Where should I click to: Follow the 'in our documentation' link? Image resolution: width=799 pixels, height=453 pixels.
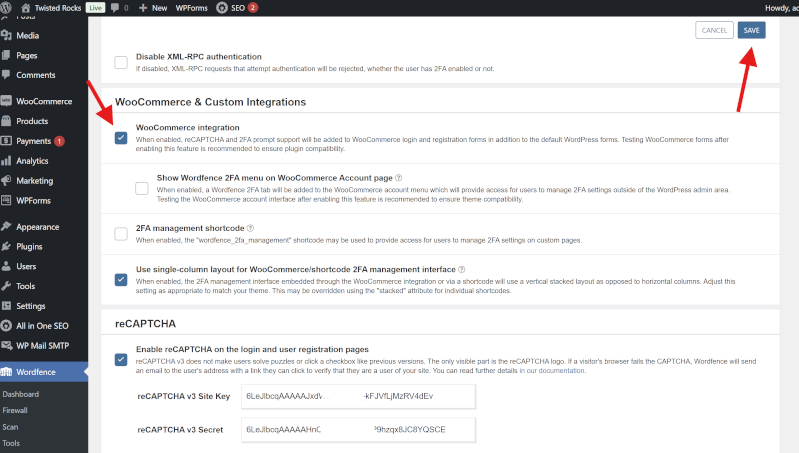click(552, 370)
